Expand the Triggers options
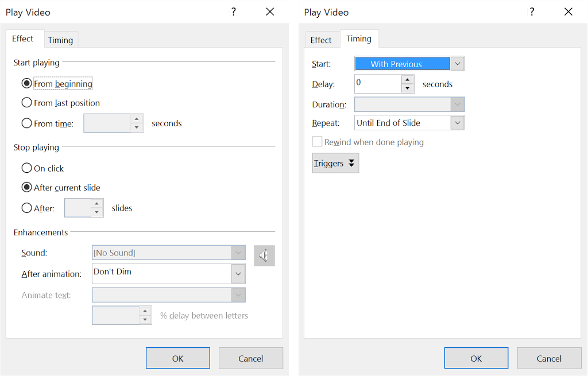588x376 pixels. (x=335, y=163)
